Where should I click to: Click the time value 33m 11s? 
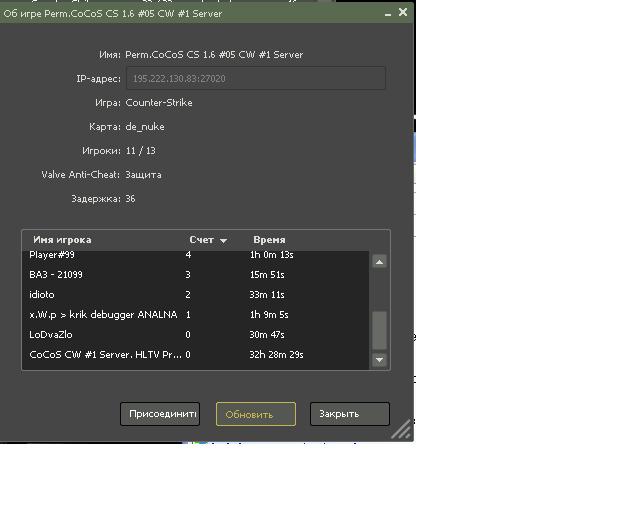click(267, 294)
